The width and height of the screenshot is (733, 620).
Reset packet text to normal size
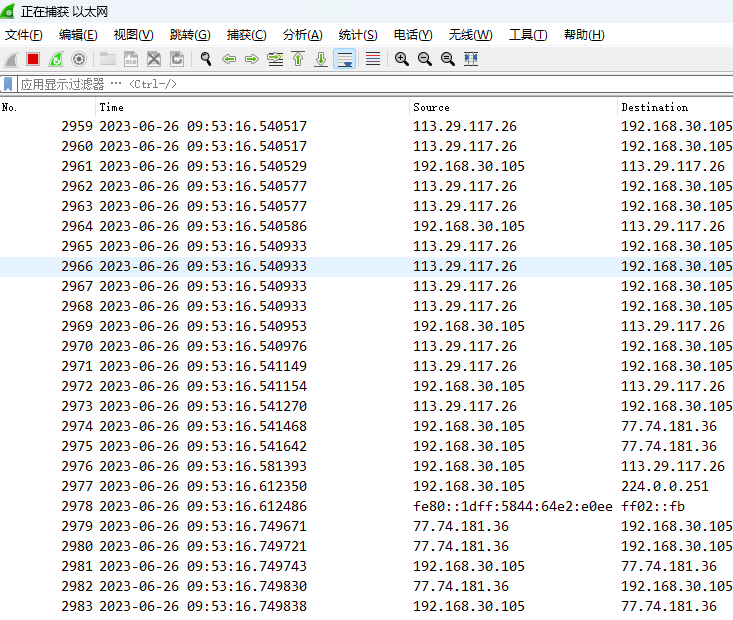pos(447,59)
